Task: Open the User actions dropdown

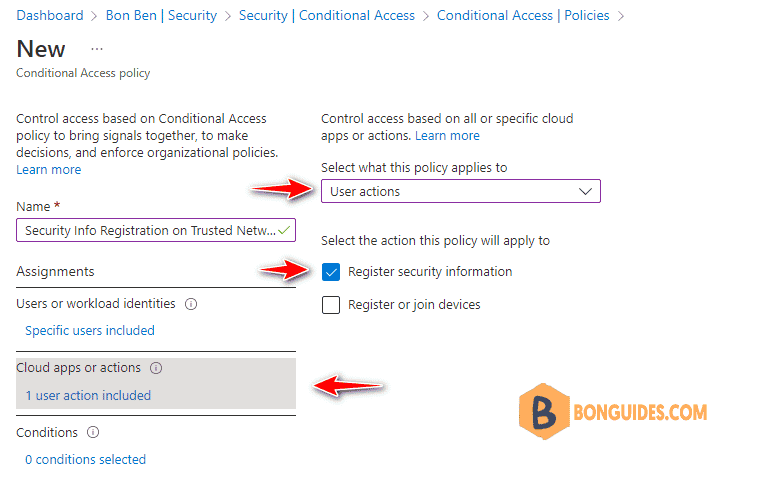Action: click(x=460, y=191)
